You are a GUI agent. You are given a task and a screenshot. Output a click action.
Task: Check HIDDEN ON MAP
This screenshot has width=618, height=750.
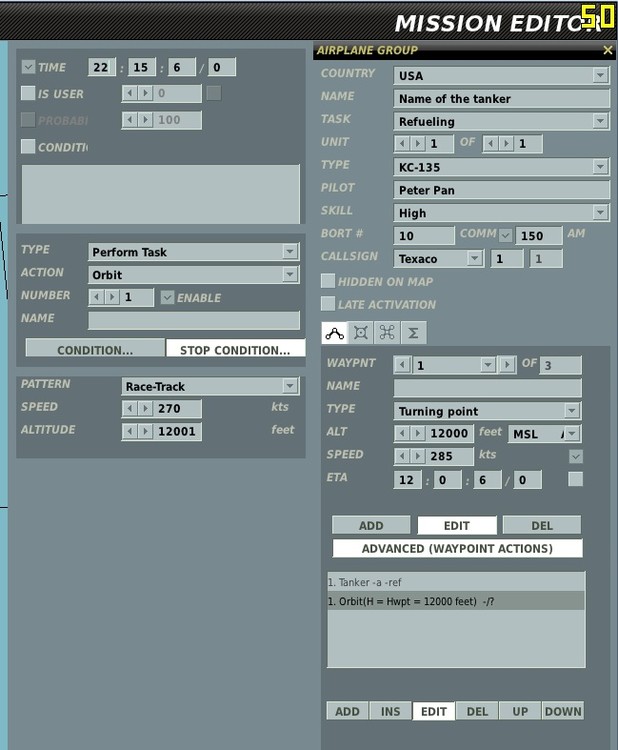(328, 281)
